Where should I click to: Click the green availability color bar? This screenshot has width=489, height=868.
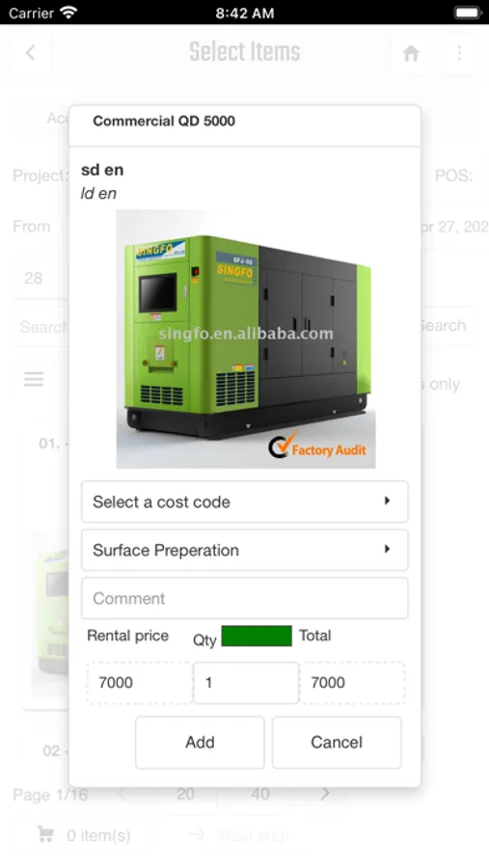tap(257, 637)
